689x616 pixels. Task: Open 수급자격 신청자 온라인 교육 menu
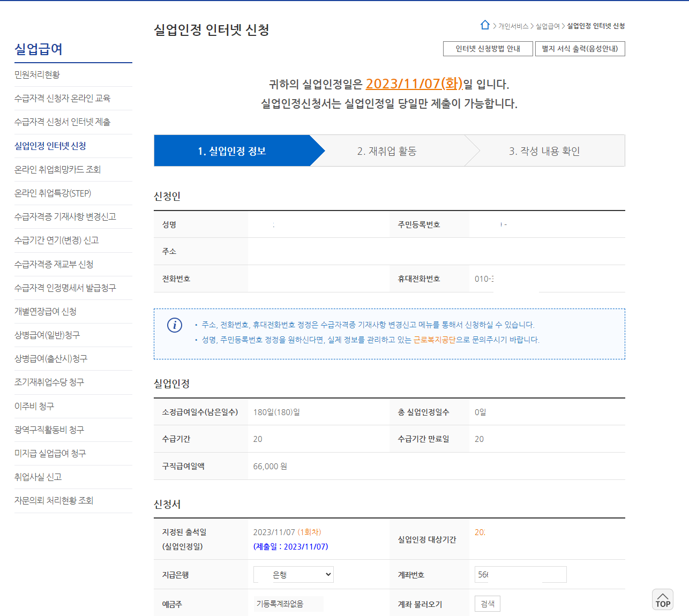pos(62,98)
